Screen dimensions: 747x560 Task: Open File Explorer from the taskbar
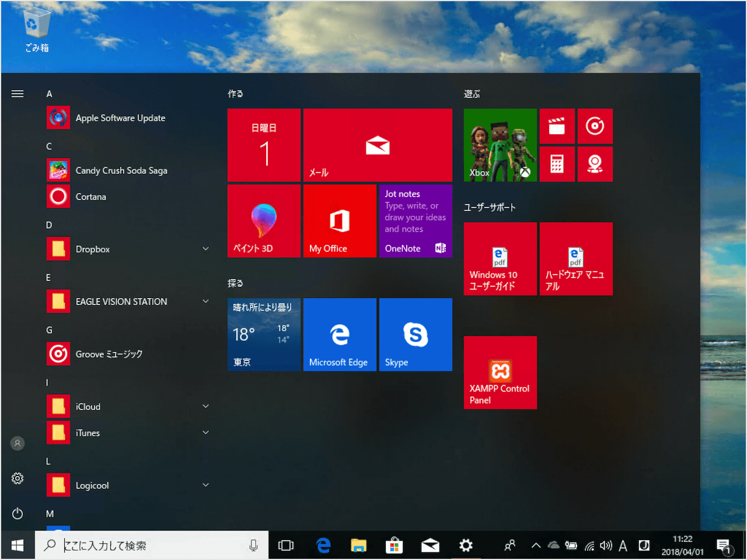click(358, 545)
